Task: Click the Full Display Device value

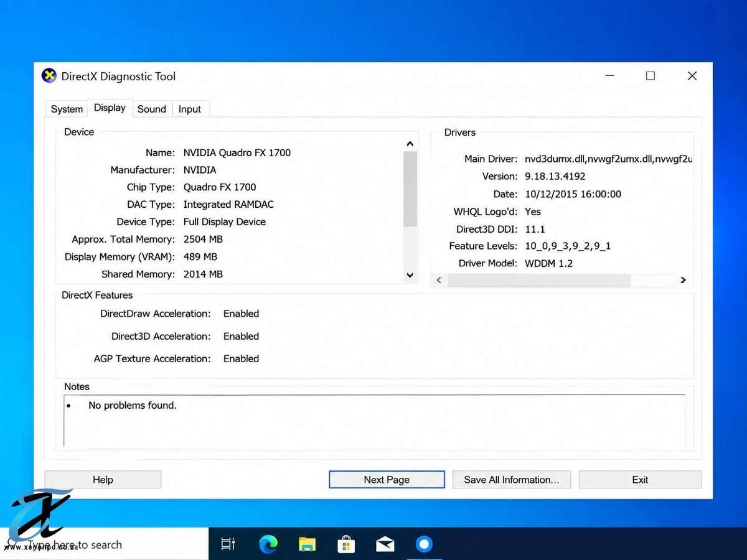Action: pyautogui.click(x=224, y=222)
